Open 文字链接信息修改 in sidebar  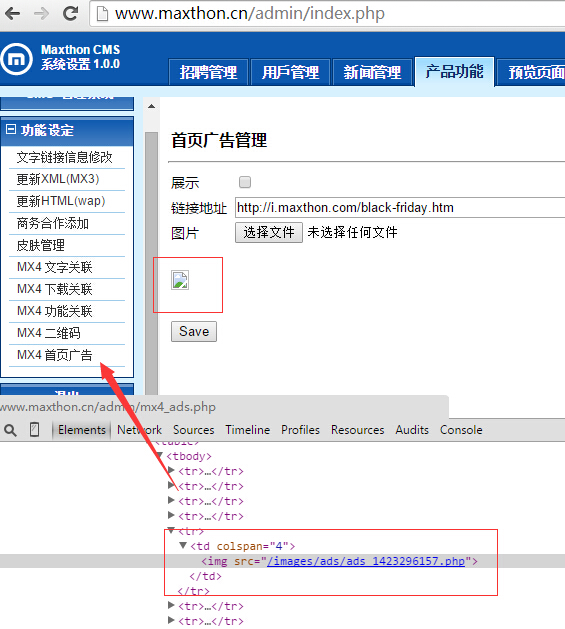pyautogui.click(x=65, y=157)
